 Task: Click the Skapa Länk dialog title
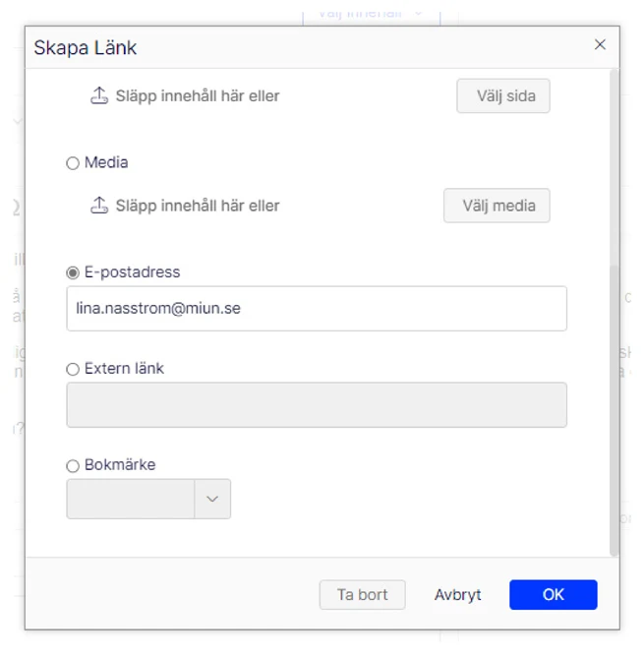86,47
